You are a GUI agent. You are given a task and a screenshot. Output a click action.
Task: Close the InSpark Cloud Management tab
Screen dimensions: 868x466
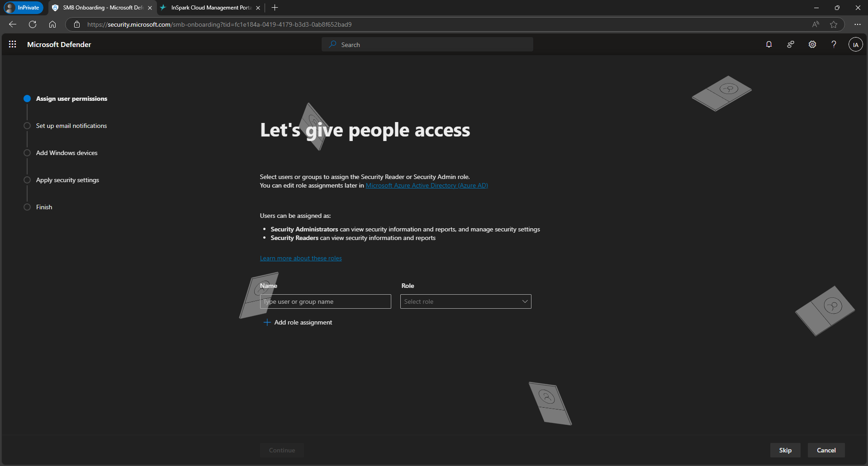258,8
